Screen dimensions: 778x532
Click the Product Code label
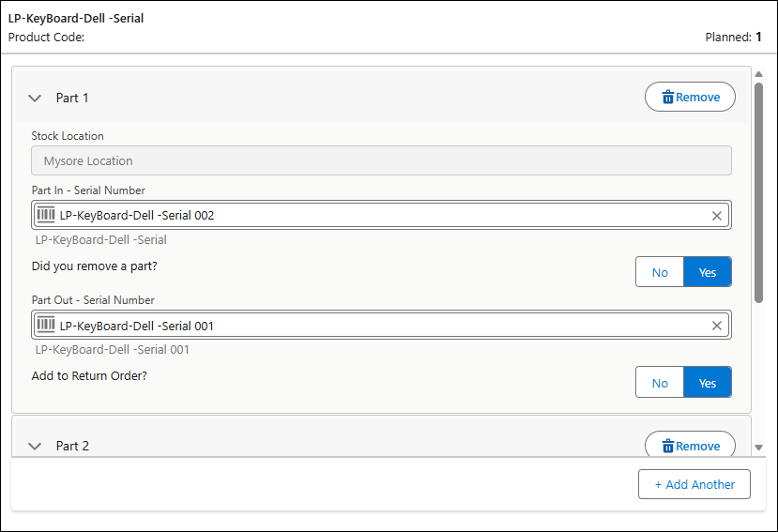46,37
